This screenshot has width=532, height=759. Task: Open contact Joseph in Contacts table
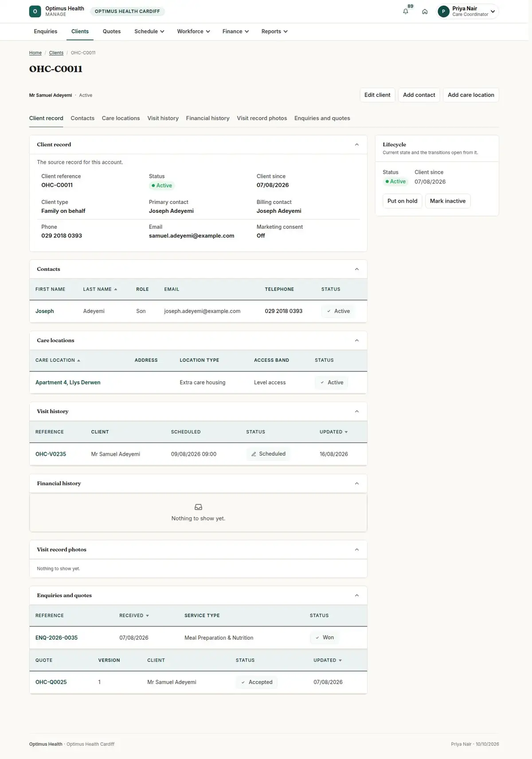[45, 311]
